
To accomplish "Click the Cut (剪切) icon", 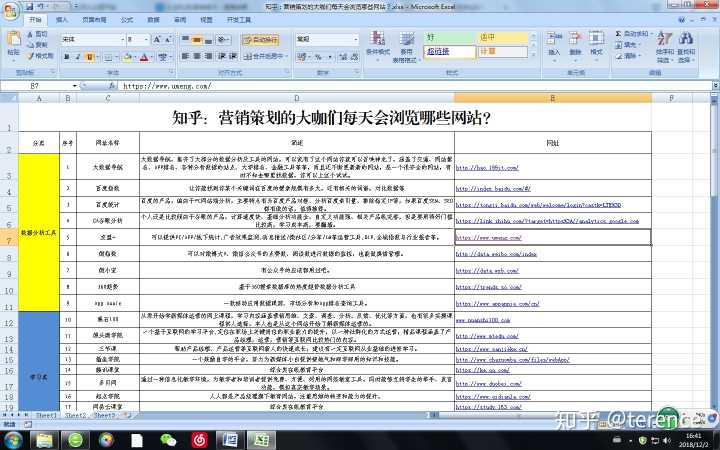I will (40, 34).
